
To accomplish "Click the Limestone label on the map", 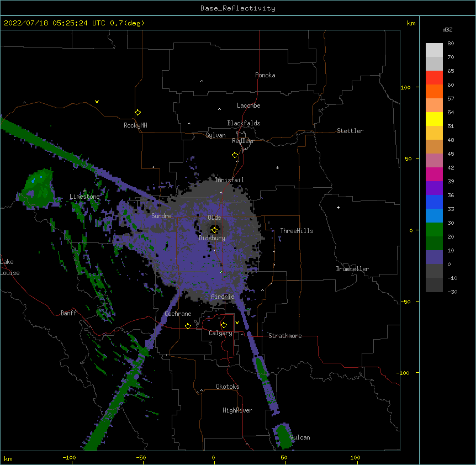I will pos(84,197).
